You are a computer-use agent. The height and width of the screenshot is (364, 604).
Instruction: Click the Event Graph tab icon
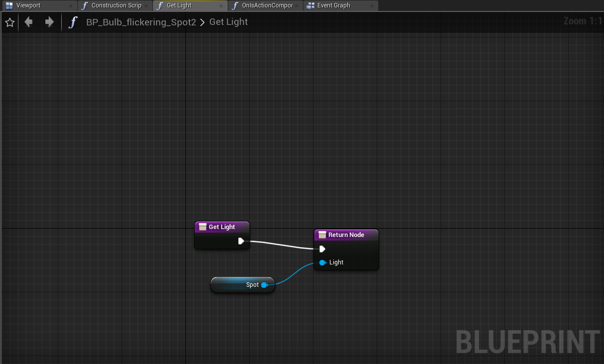pyautogui.click(x=310, y=6)
